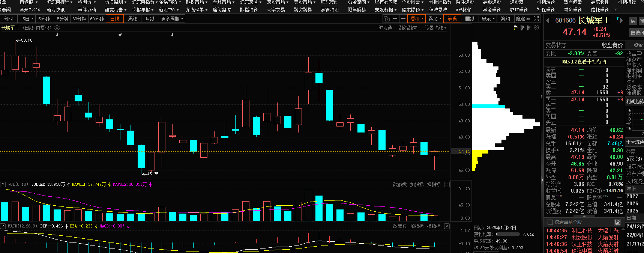Switch to 简约 simple mode
The height and width of the screenshot is (253, 644).
506,18
